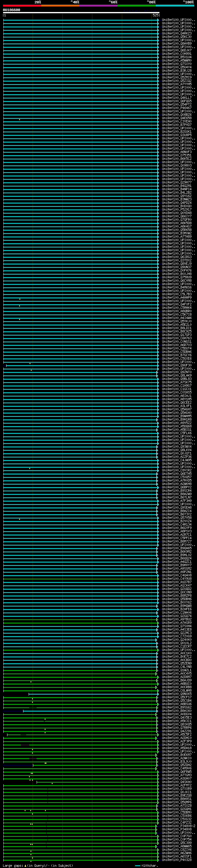Click the green ~80% identity legend segment
Image resolution: width=197 pixels, height=868 pixels.
click(137, 6)
